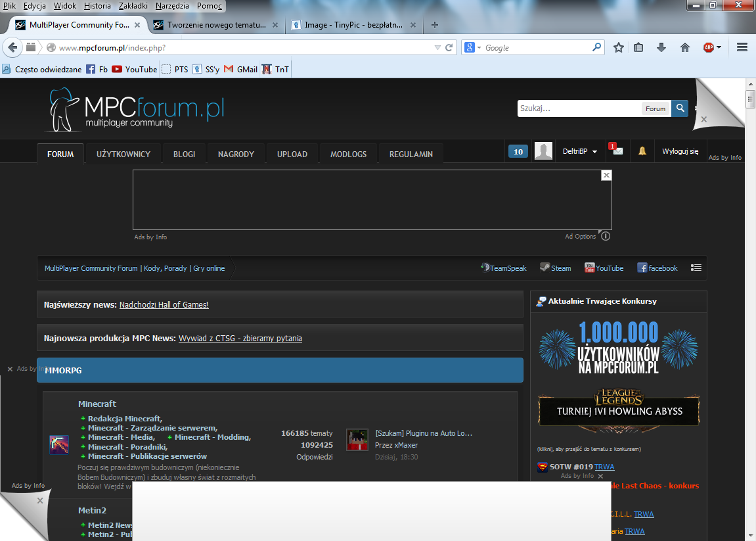This screenshot has height=541, width=756.
Task: Click the browser vertical scrollbar thumb
Action: [750, 100]
